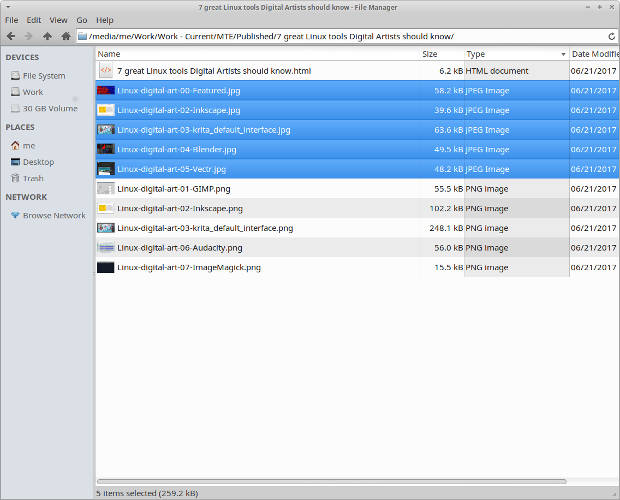
Task: Select file Linux-digital-art-02-Inkscape.jpg by name
Action: click(179, 110)
